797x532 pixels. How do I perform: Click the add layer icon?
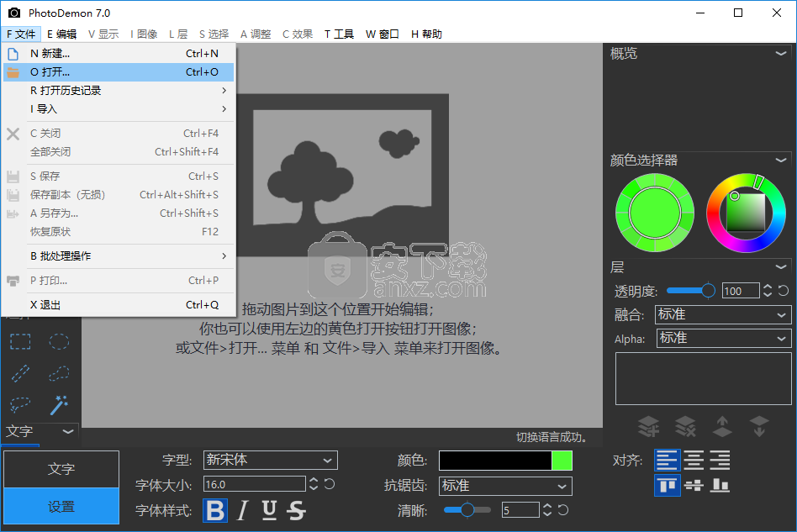click(648, 427)
